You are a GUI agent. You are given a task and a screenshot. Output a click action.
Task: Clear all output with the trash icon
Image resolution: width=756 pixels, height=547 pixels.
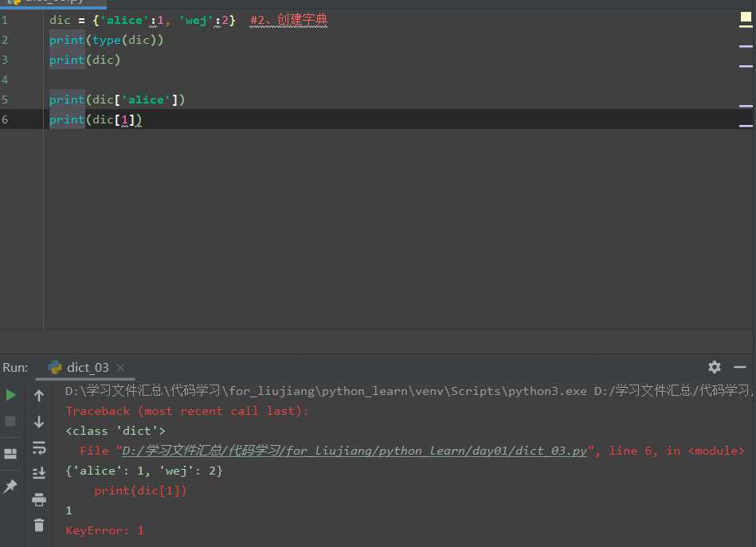click(39, 525)
